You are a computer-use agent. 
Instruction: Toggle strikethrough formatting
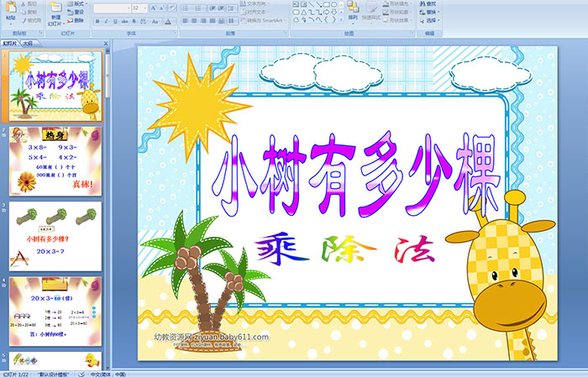pos(124,21)
